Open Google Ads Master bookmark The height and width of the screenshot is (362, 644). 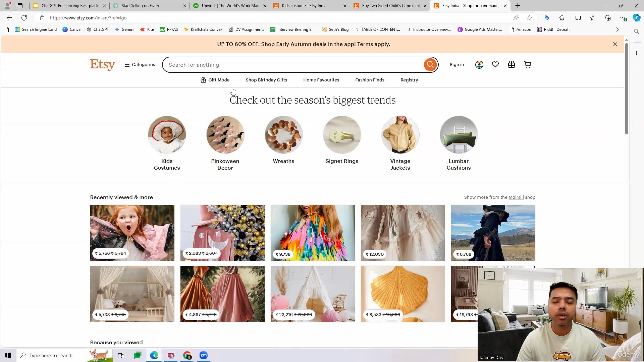tap(480, 29)
